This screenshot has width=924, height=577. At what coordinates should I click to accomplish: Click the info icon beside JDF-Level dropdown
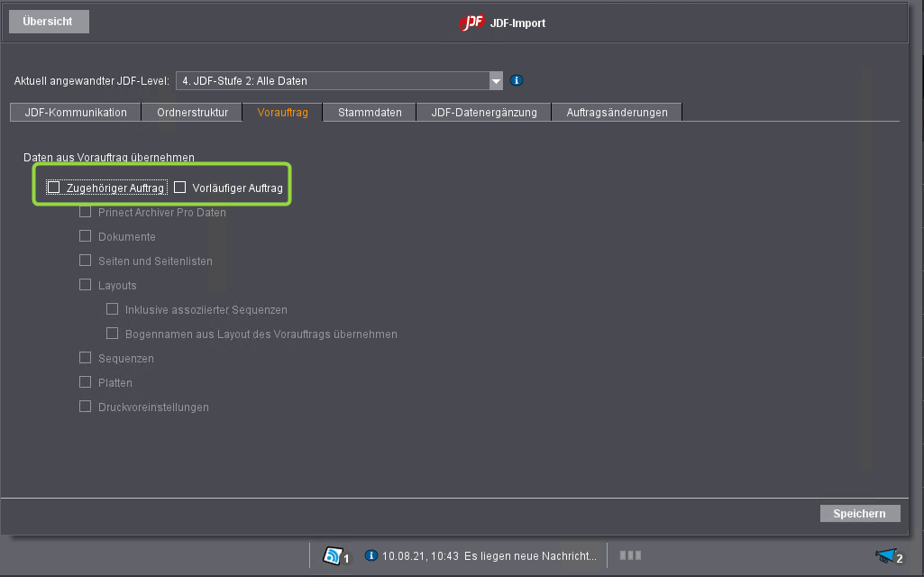517,80
